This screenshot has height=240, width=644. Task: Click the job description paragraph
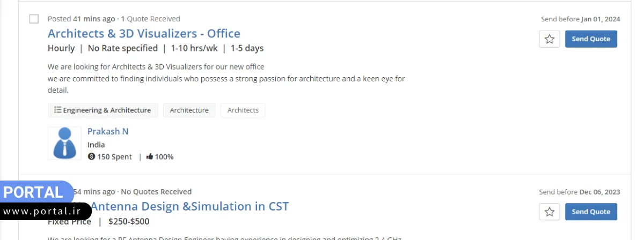(226, 78)
